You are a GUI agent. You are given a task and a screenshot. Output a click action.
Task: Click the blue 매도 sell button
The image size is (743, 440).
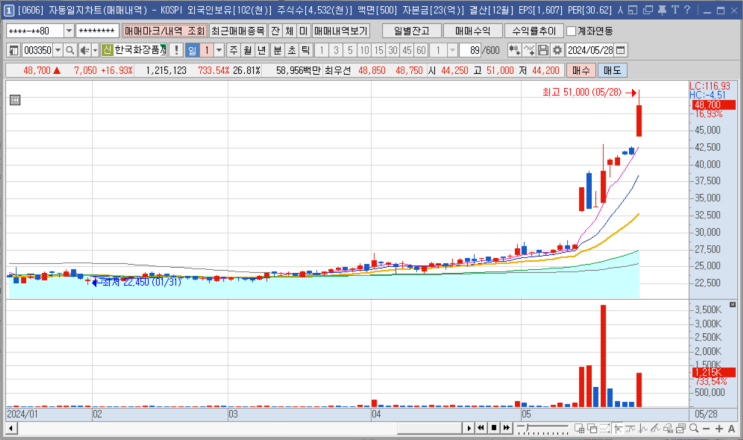coord(612,71)
